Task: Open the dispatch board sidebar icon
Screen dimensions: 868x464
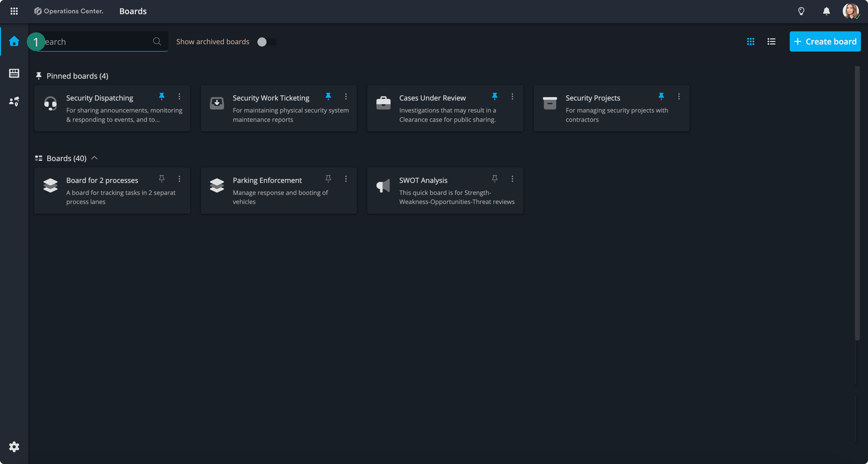Action: [x=14, y=73]
